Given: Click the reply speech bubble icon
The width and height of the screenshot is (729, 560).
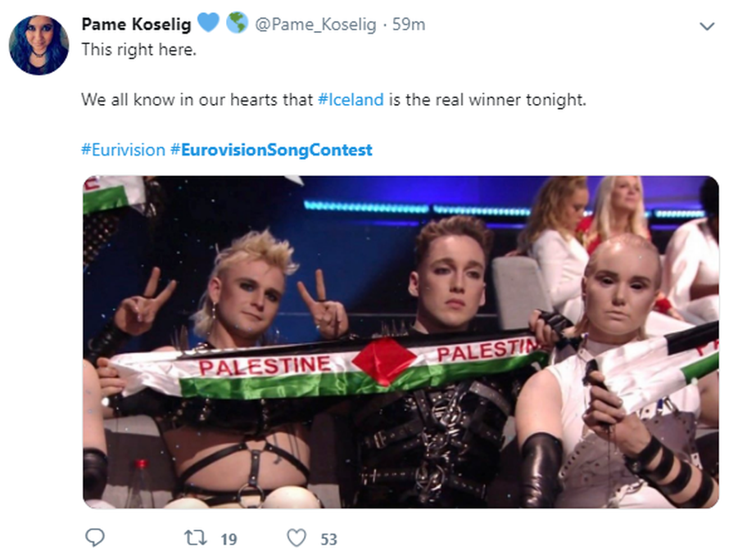Looking at the screenshot, I should 95,538.
